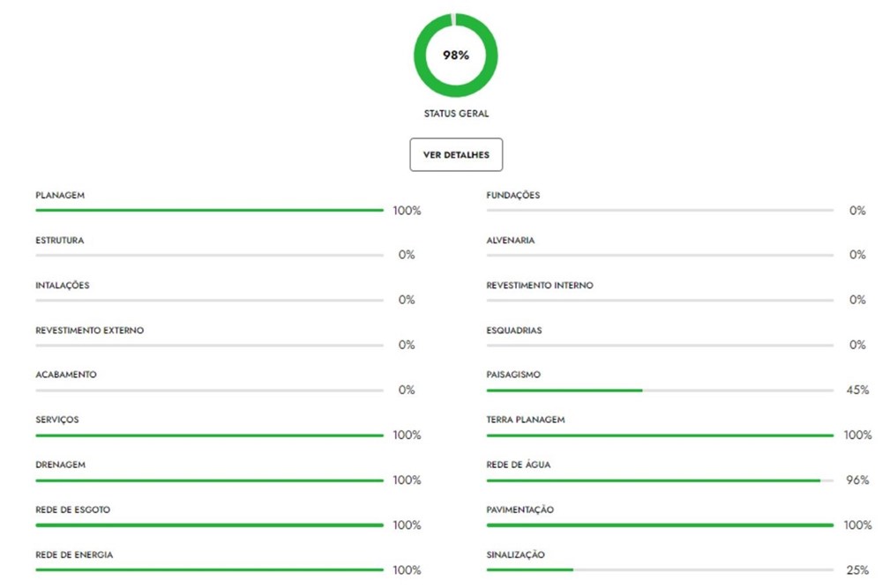The height and width of the screenshot is (588, 882).
Task: Select the Drenagem progress bar
Action: 210,480
